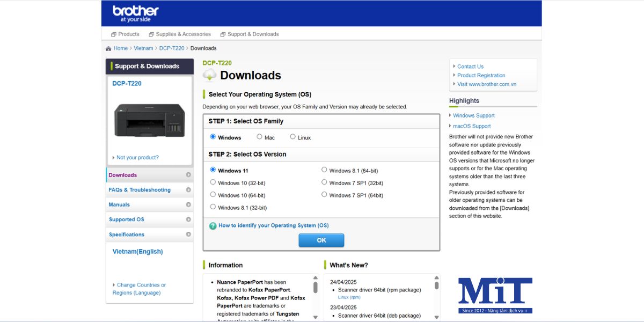Click the What's New panel scrollbar thumb
This screenshot has width=644, height=322.
(436, 286)
